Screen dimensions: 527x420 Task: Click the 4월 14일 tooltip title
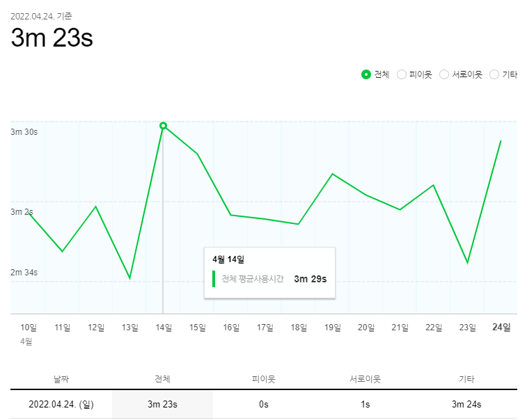pos(228,259)
